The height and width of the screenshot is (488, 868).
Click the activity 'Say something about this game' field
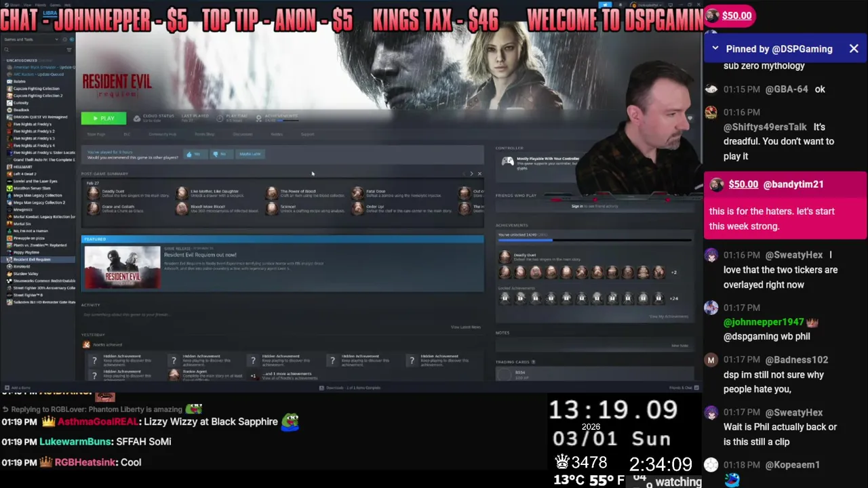pyautogui.click(x=281, y=314)
